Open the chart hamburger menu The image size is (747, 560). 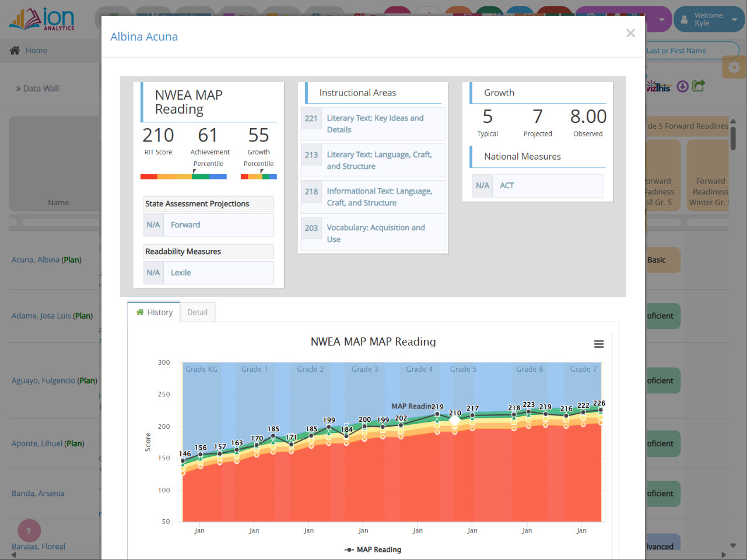(x=599, y=344)
